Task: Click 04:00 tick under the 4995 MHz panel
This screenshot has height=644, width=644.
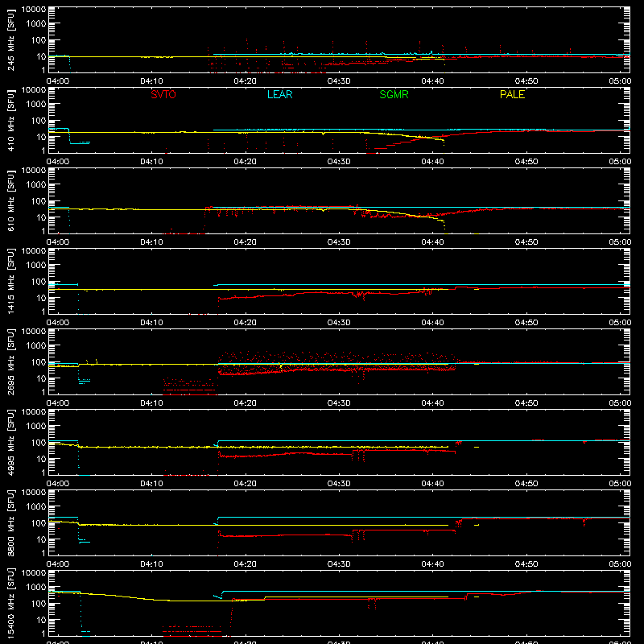Action: click(58, 484)
